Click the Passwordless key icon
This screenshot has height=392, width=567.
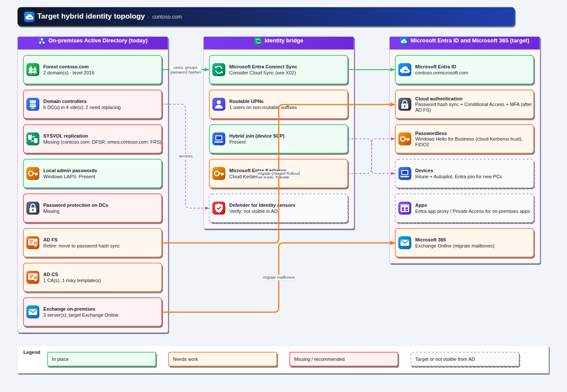click(x=405, y=139)
